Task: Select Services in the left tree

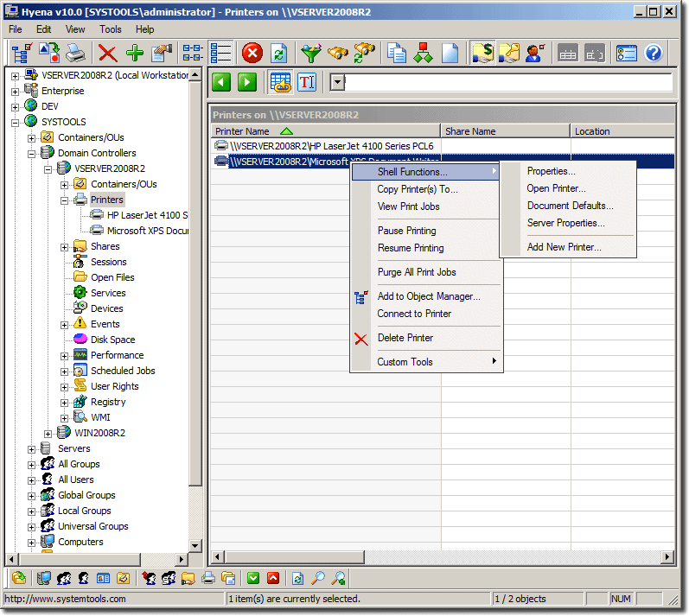Action: tap(108, 294)
